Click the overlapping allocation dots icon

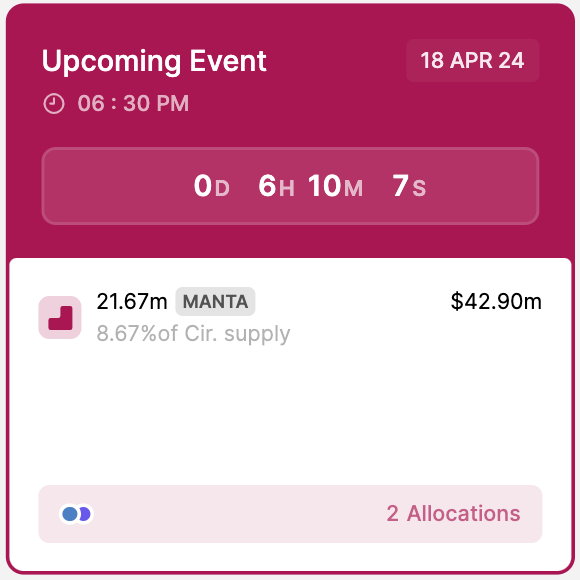point(77,514)
